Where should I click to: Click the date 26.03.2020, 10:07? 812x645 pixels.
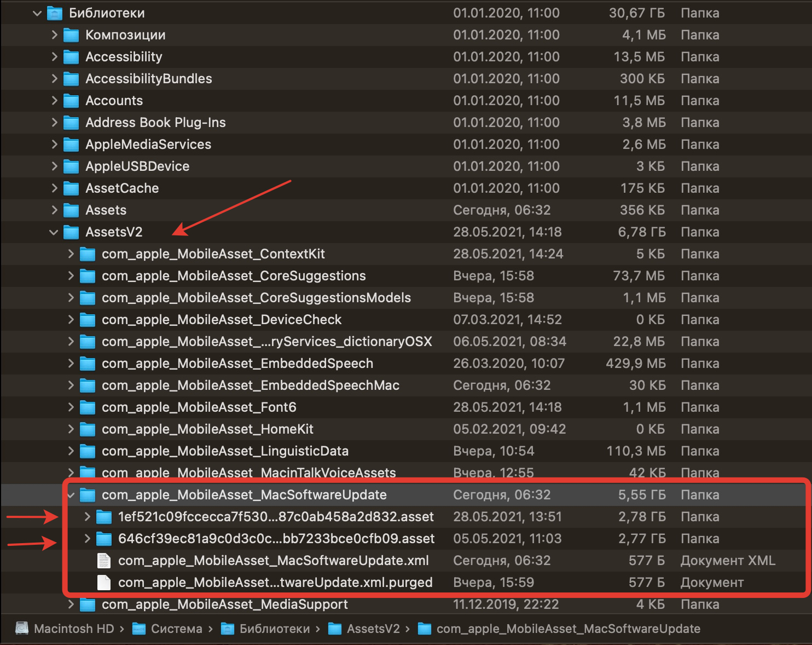[x=508, y=364]
